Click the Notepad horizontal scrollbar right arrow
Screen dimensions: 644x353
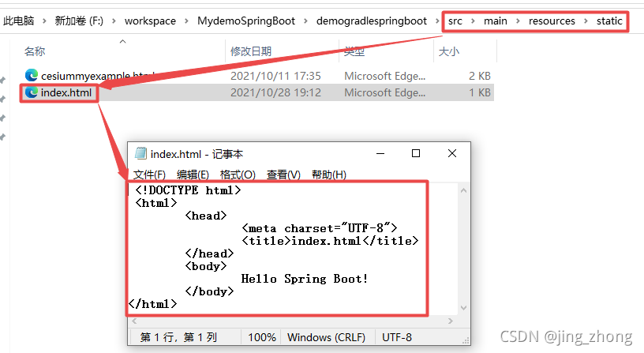(x=451, y=321)
